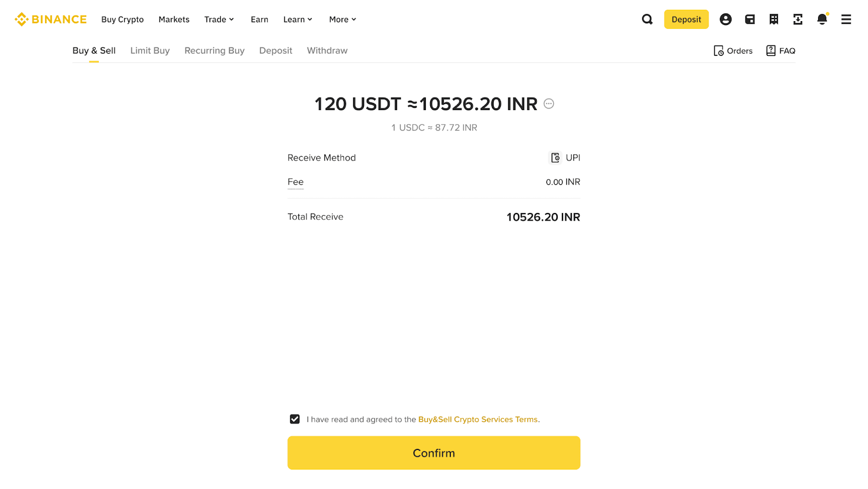Open the user account profile icon

pos(725,20)
